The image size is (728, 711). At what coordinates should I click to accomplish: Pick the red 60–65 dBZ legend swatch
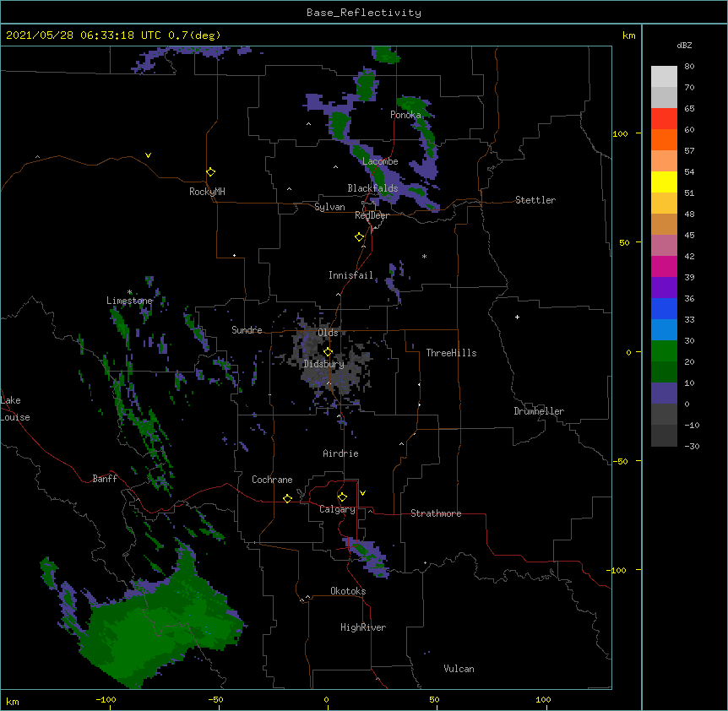coord(664,118)
